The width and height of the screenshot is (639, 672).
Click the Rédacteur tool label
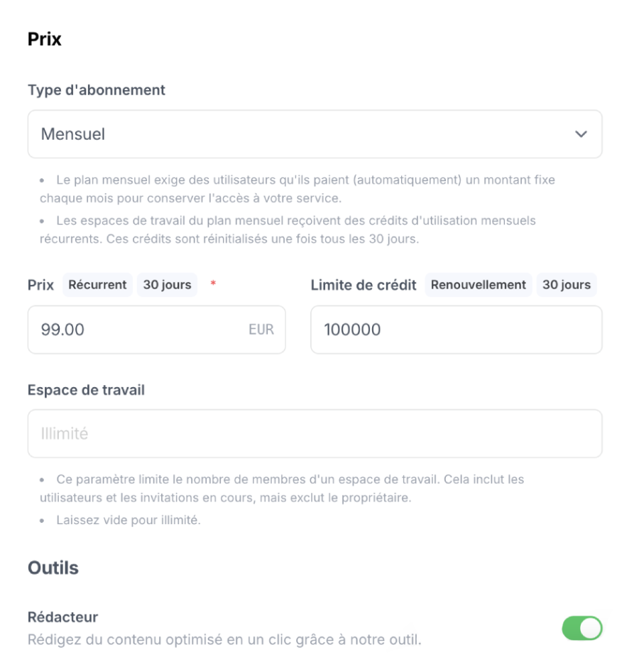click(62, 617)
